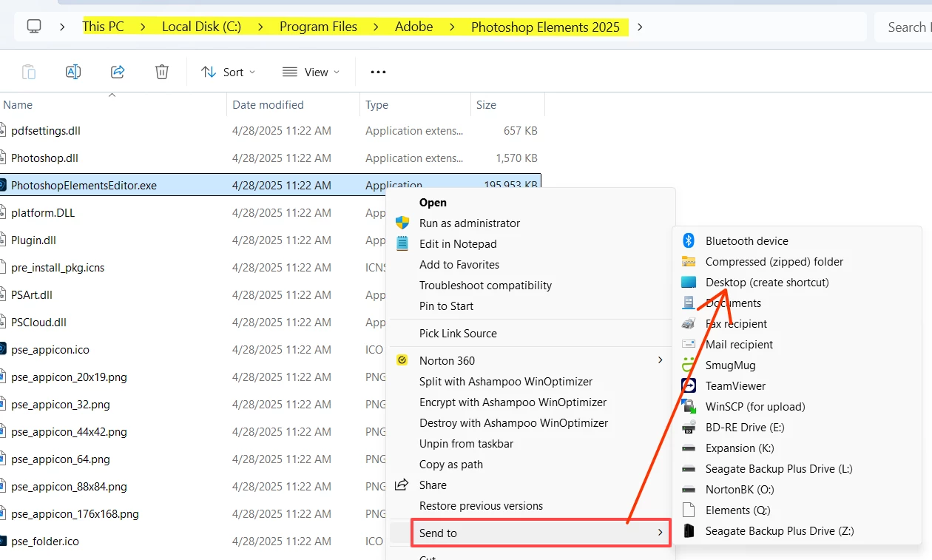
Task: Expand the Norton 360 submenu arrow
Action: pos(660,360)
